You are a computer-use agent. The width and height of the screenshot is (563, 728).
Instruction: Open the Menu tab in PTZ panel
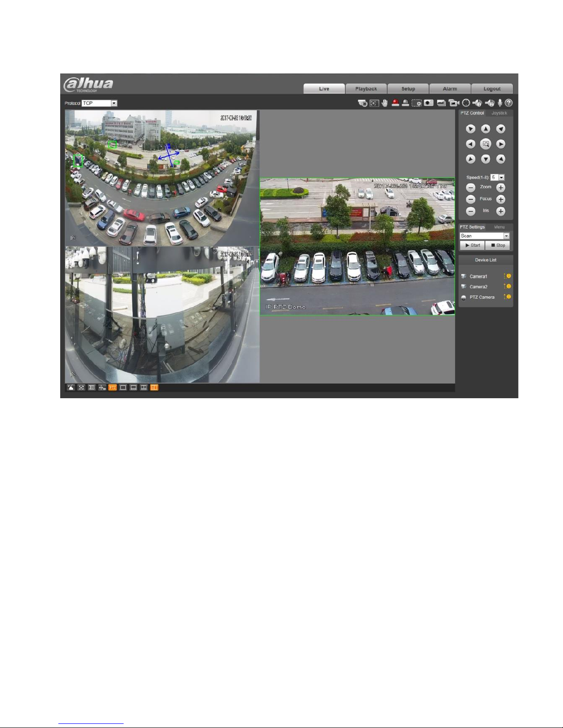[500, 227]
